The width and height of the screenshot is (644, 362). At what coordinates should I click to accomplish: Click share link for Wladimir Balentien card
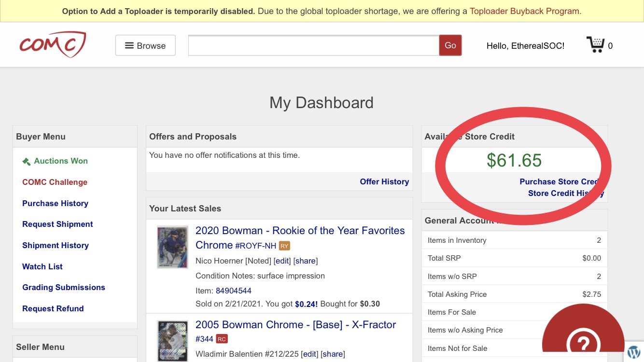[x=333, y=354]
